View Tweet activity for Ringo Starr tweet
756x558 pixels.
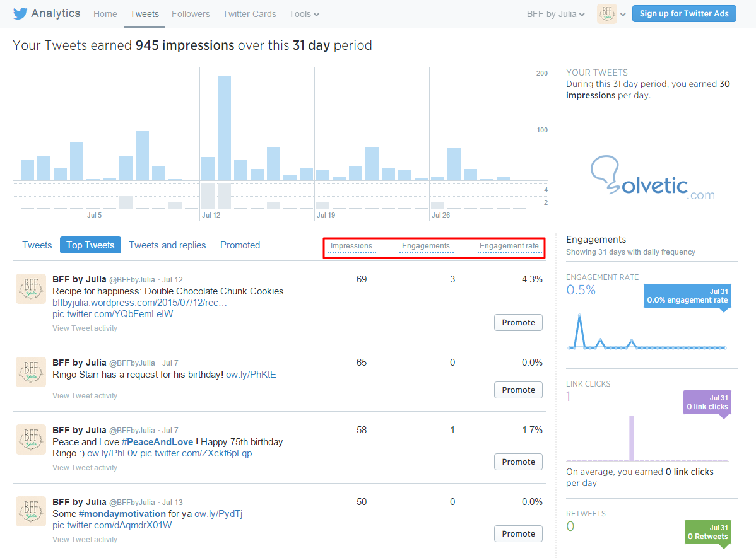(85, 396)
